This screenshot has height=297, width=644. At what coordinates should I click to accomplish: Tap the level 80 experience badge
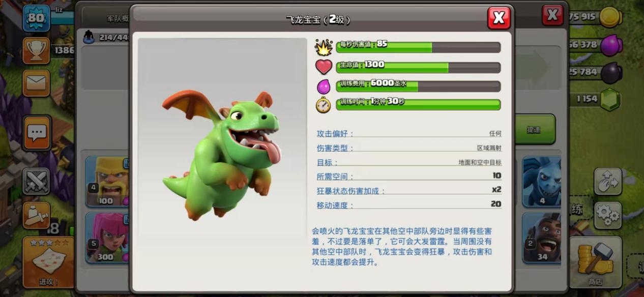[x=36, y=18]
